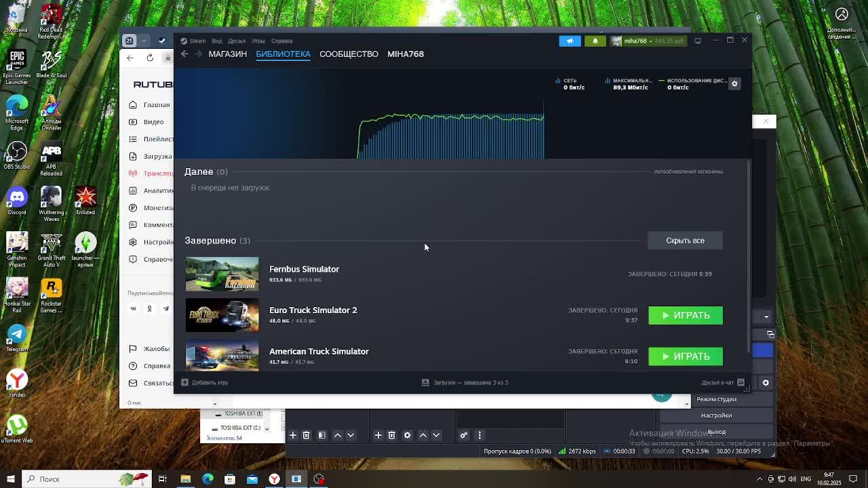Screen dimensions: 868x488
Task: Open the Telegram desktop icon
Action: coord(17,337)
